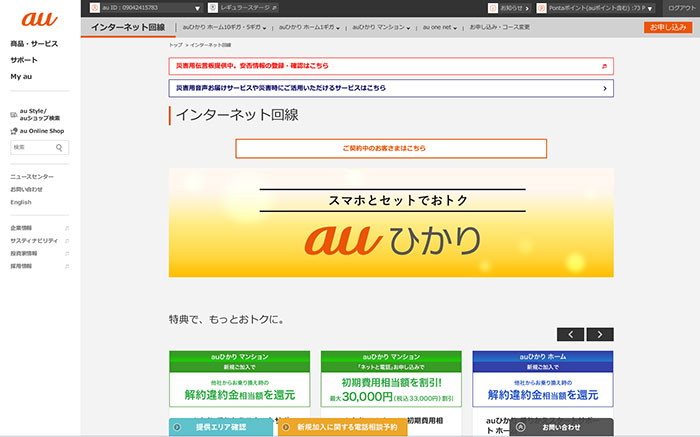
Task: Click external link icon beside サスティナビリティ
Action: point(67,241)
